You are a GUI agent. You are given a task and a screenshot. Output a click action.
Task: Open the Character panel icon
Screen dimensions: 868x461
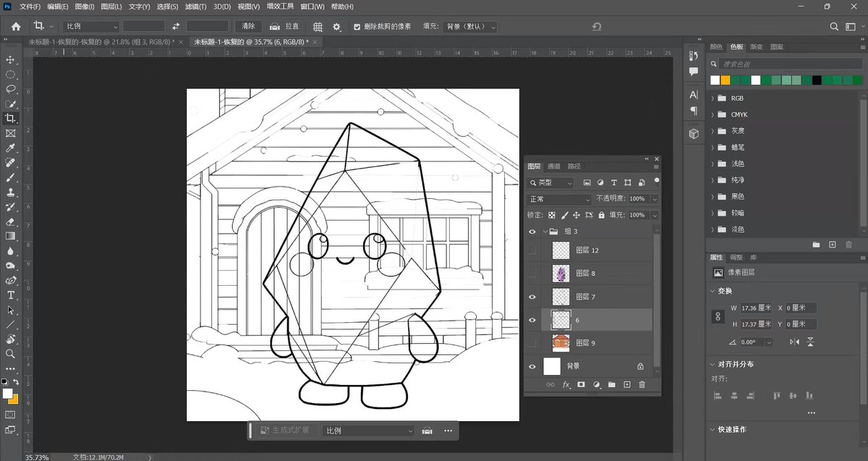point(694,95)
